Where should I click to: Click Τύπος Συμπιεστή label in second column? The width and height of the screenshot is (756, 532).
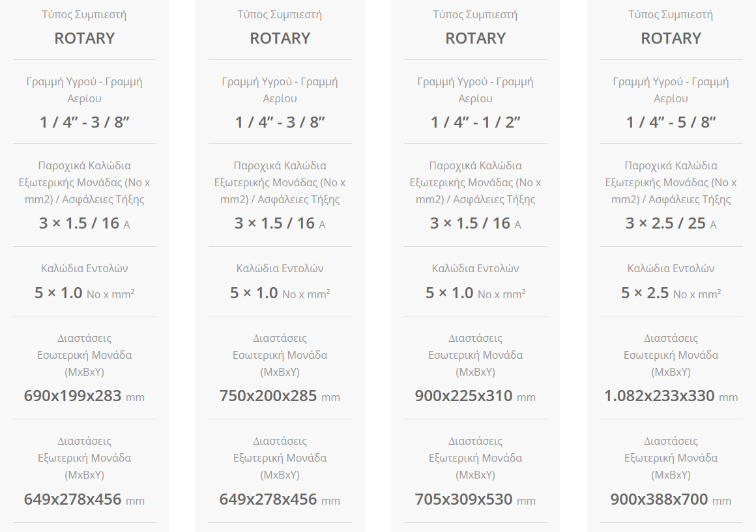pos(280,14)
